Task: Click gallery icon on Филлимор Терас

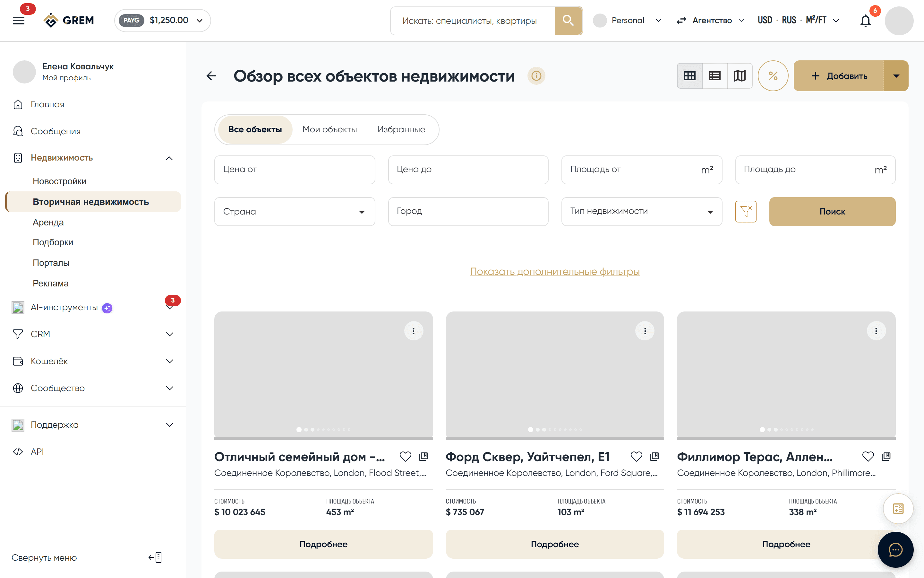Action: pyautogui.click(x=886, y=456)
